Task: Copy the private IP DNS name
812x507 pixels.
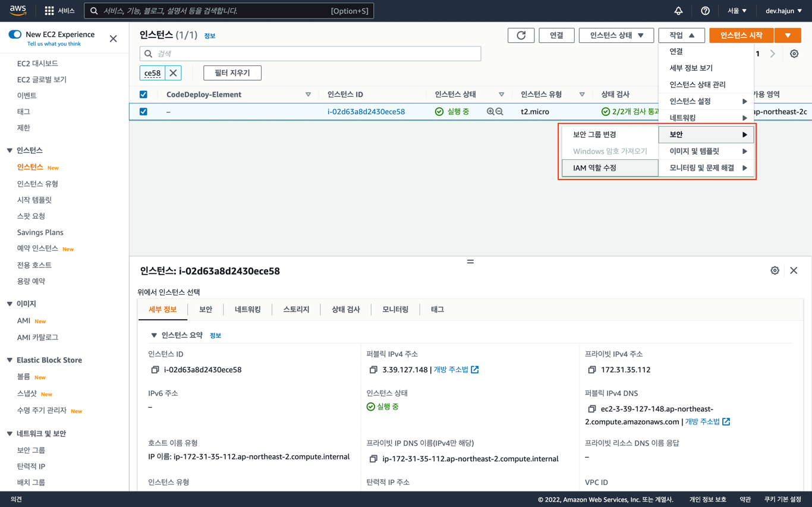Action: click(373, 459)
